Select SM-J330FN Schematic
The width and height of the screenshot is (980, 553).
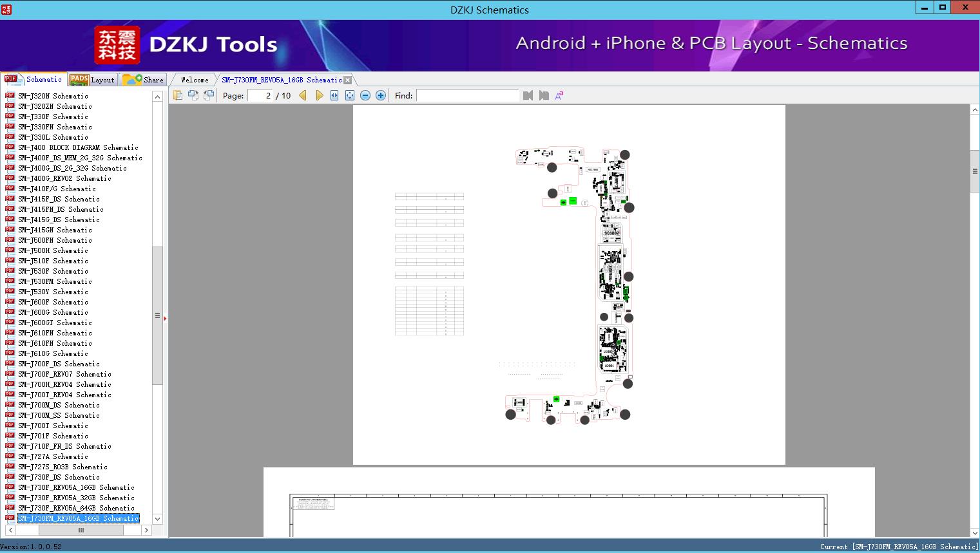coord(55,127)
